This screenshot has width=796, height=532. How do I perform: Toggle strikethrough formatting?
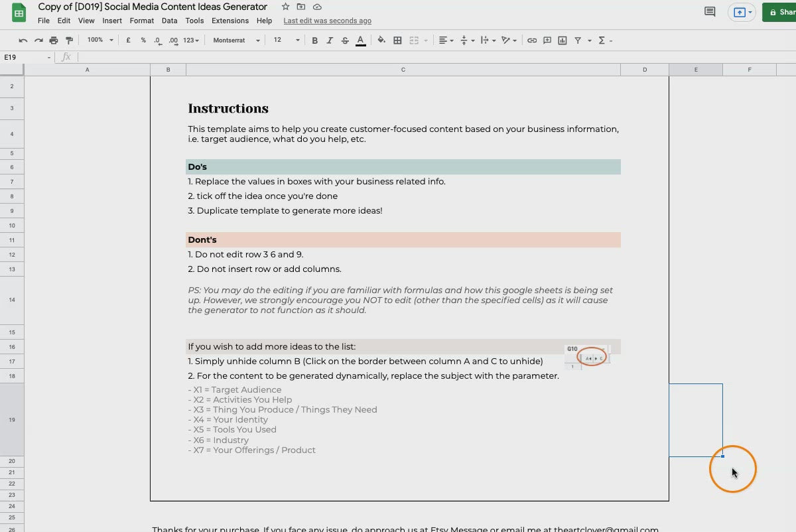345,40
